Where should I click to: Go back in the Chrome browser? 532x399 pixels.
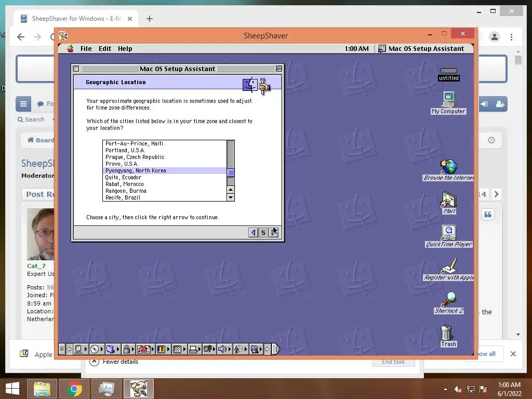click(21, 37)
